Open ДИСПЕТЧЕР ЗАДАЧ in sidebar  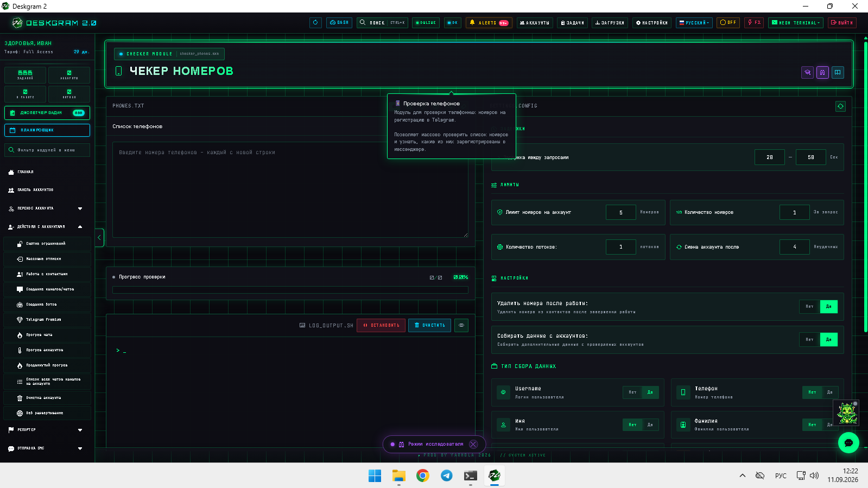[x=47, y=113]
